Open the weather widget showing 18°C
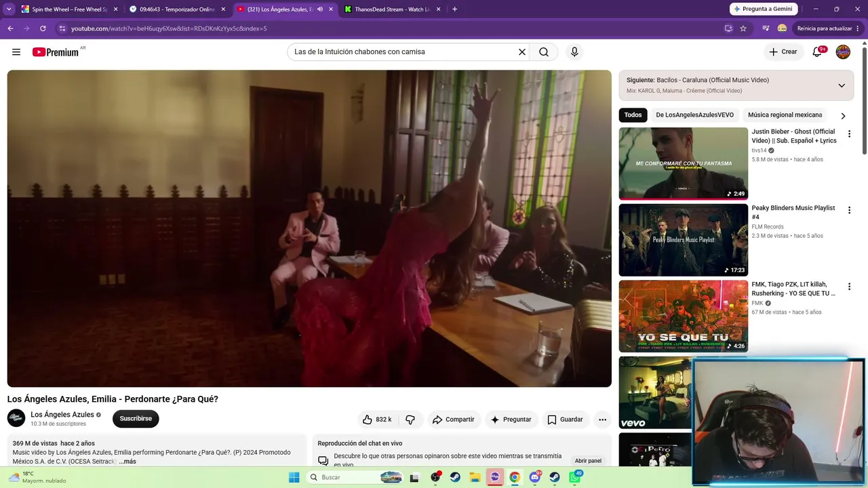 (x=37, y=477)
